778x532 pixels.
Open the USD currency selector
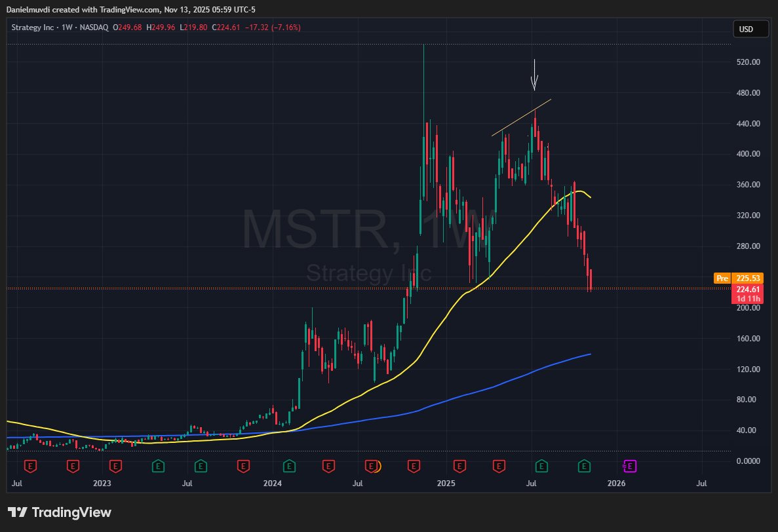tap(750, 29)
